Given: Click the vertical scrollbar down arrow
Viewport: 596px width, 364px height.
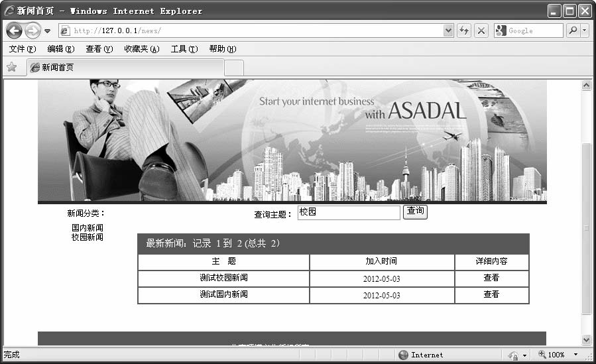Looking at the screenshot, I should coord(587,339).
